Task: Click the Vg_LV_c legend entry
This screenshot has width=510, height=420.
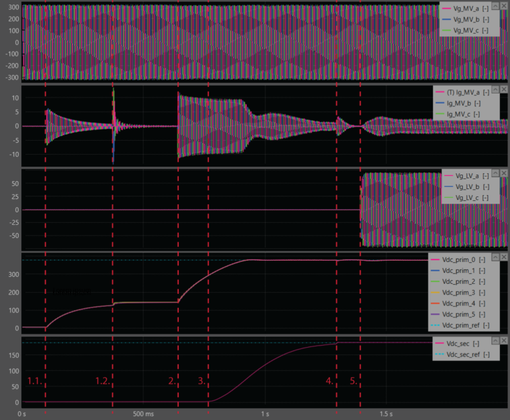Action: click(471, 198)
